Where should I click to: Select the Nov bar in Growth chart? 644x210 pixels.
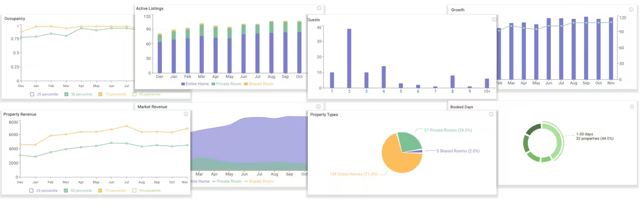[611, 48]
